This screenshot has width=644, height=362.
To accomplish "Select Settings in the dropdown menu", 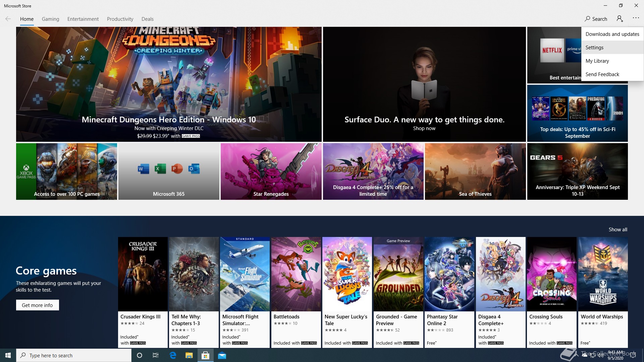I will [612, 47].
